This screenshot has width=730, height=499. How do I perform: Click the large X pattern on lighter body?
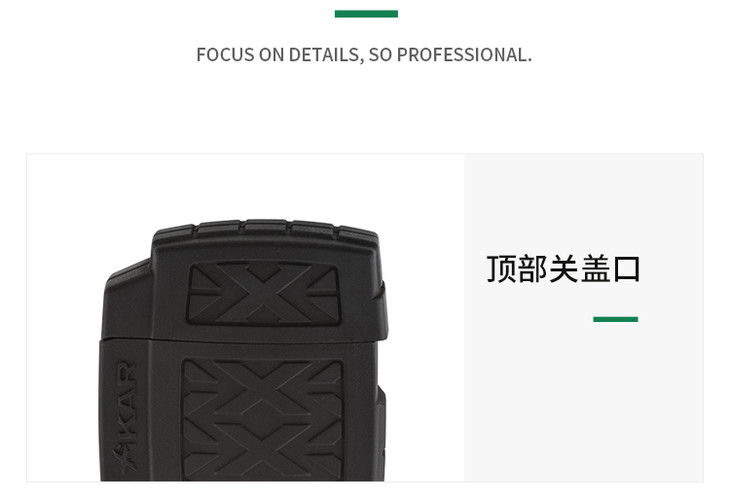tap(262, 419)
